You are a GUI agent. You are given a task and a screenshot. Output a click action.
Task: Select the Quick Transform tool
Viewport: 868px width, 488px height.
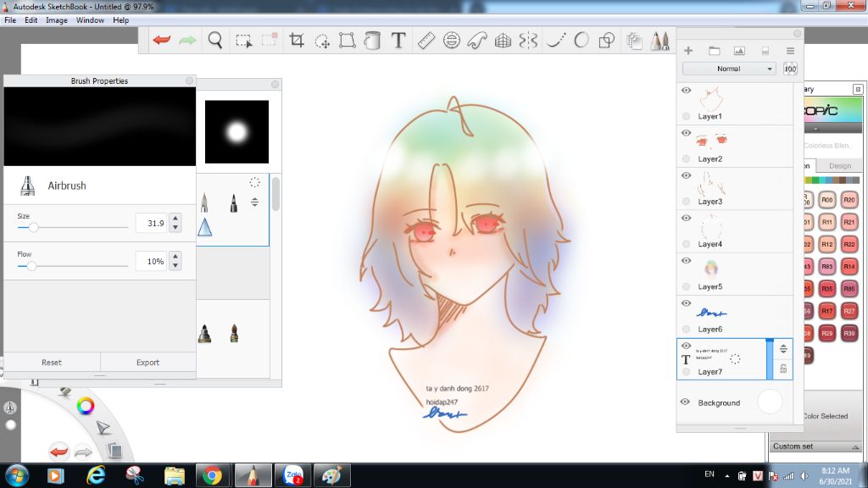[x=321, y=41]
